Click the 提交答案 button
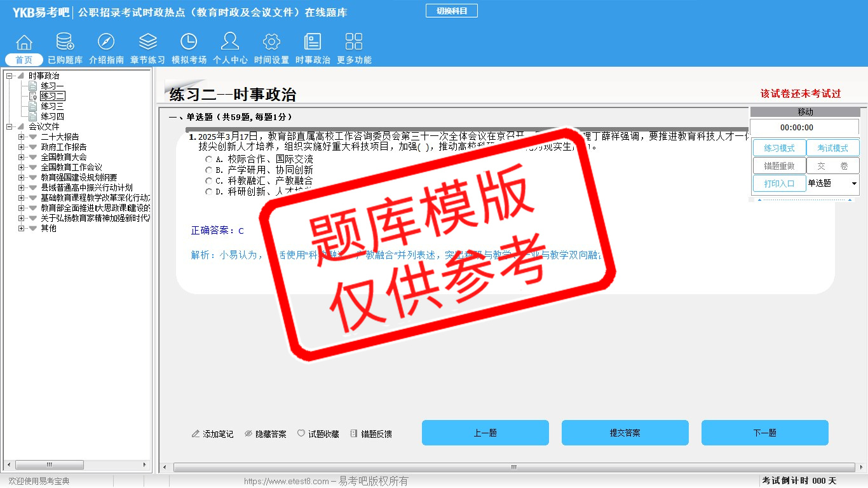Viewport: 868px width, 488px height. click(625, 433)
